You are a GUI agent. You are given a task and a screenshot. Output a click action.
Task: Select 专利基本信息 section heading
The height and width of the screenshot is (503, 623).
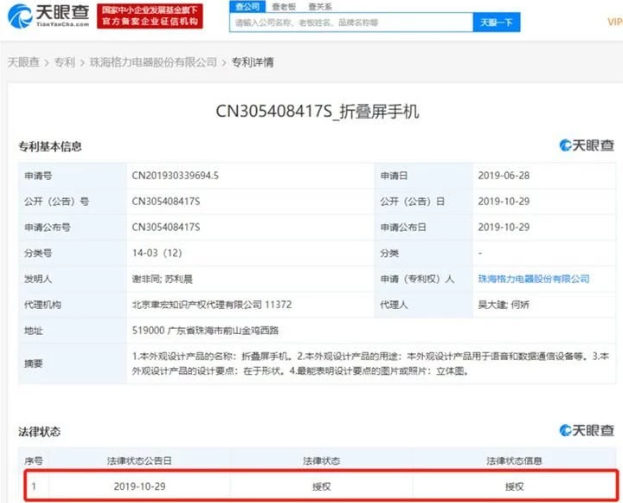(x=50, y=146)
